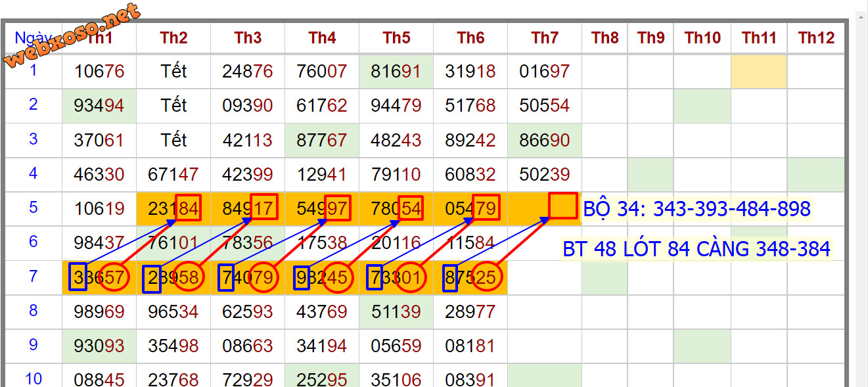Select the value 42399
Screen dimensions: 868x387
248,175
